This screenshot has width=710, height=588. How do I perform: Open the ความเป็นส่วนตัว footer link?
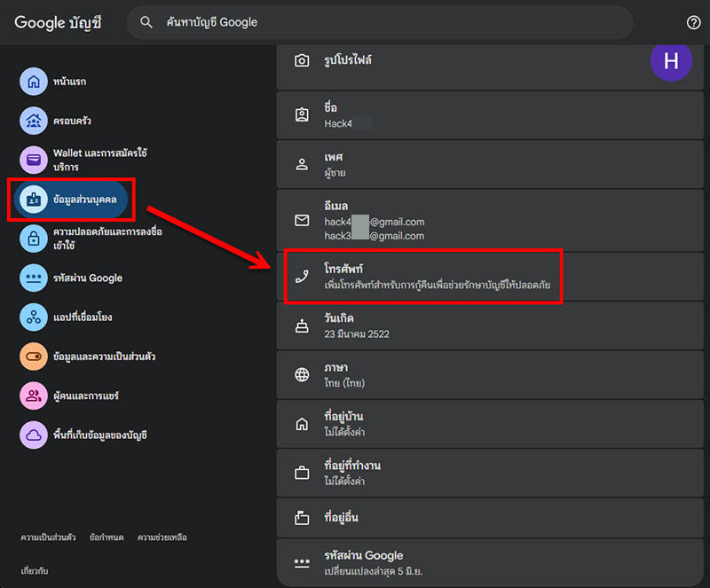[x=49, y=537]
